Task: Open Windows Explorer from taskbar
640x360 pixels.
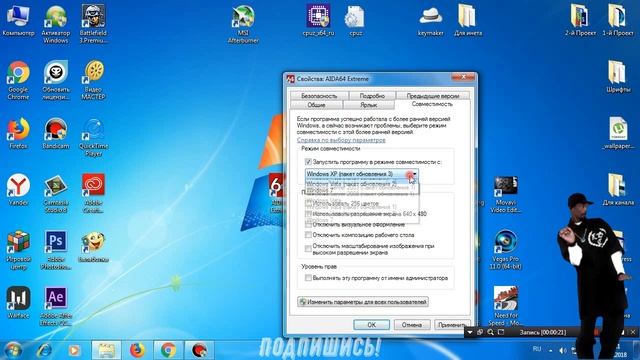Action: [x=106, y=350]
